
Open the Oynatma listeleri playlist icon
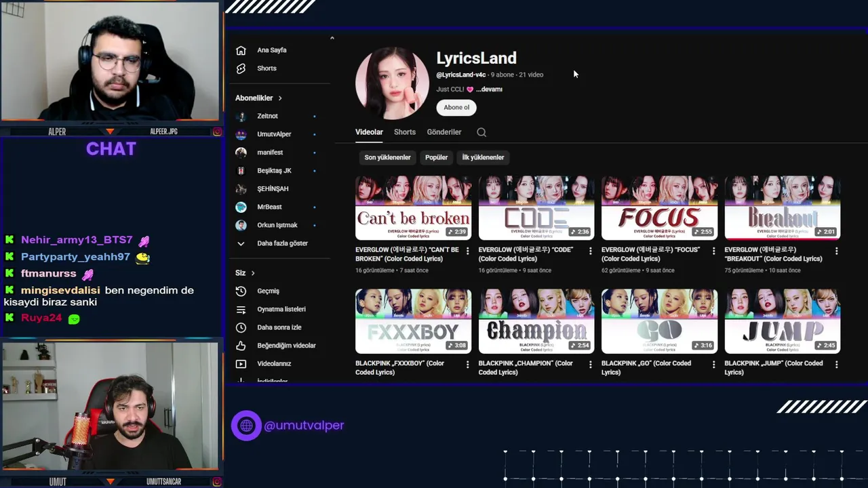pos(241,309)
